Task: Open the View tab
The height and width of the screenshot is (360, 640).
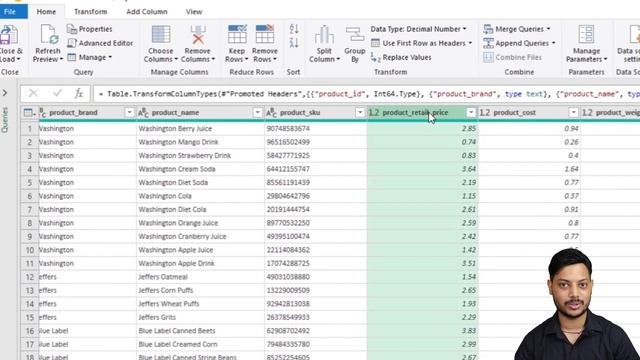Action: coord(194,12)
